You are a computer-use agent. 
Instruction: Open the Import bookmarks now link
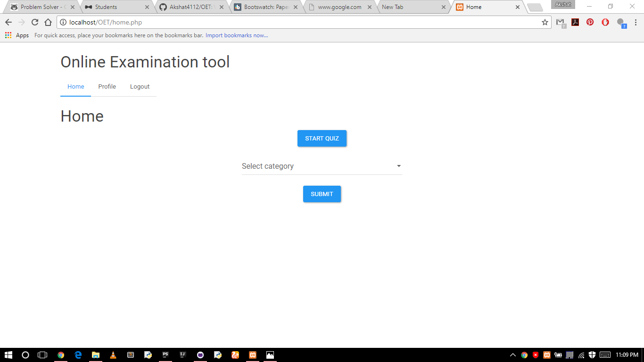coord(237,35)
